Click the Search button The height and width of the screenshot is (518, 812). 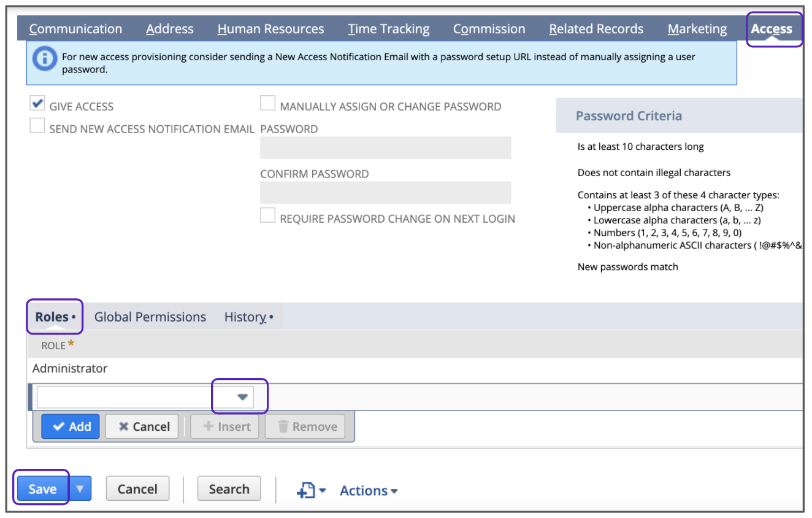click(229, 489)
